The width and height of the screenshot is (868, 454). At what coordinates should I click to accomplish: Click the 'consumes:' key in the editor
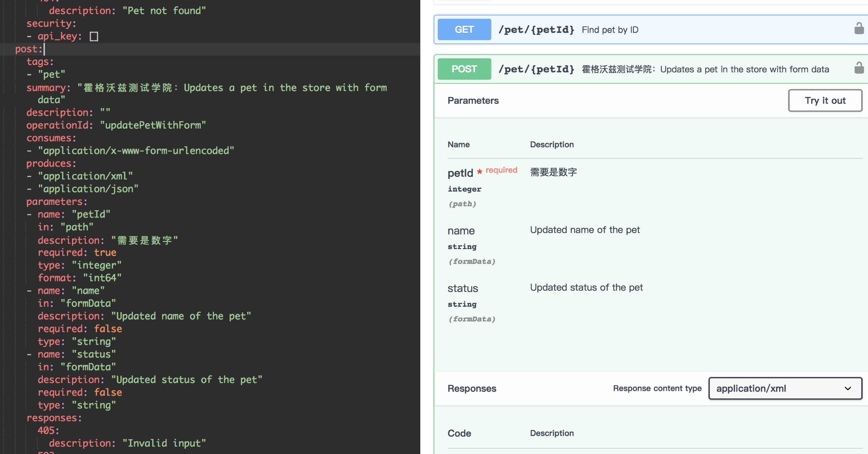[x=51, y=138]
